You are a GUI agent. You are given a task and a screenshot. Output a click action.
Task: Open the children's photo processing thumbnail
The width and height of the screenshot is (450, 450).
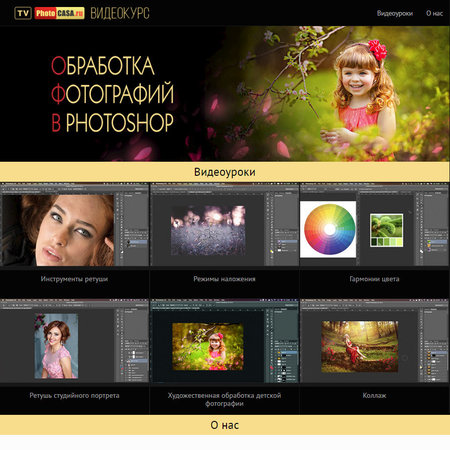(224, 341)
